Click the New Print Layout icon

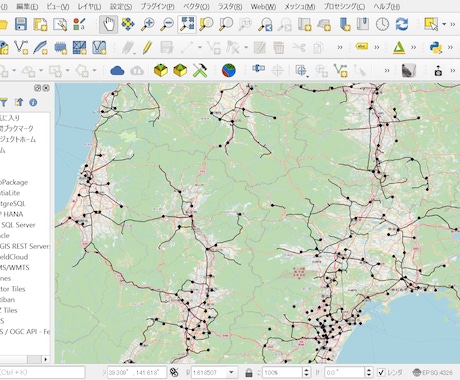click(40, 25)
